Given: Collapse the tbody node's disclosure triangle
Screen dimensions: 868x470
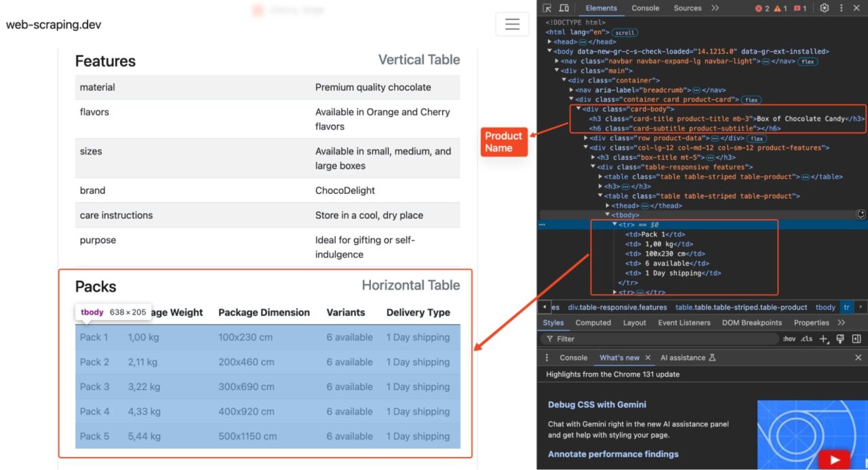Looking at the screenshot, I should pos(608,214).
